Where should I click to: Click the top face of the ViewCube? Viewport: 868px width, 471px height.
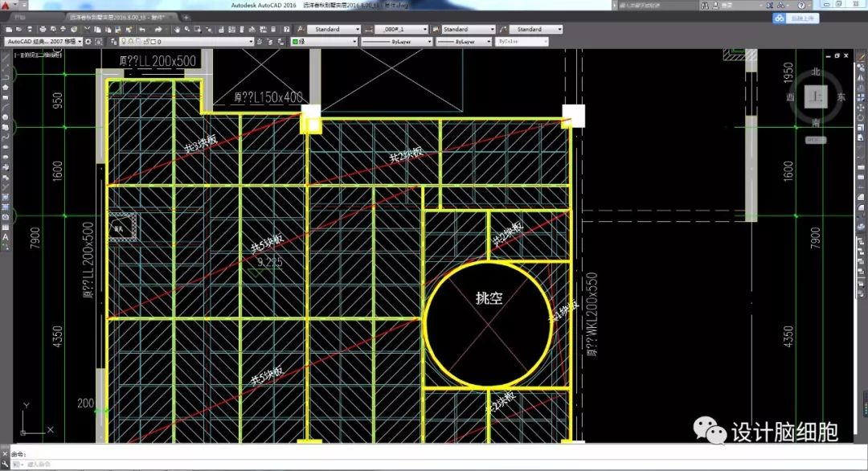click(817, 97)
